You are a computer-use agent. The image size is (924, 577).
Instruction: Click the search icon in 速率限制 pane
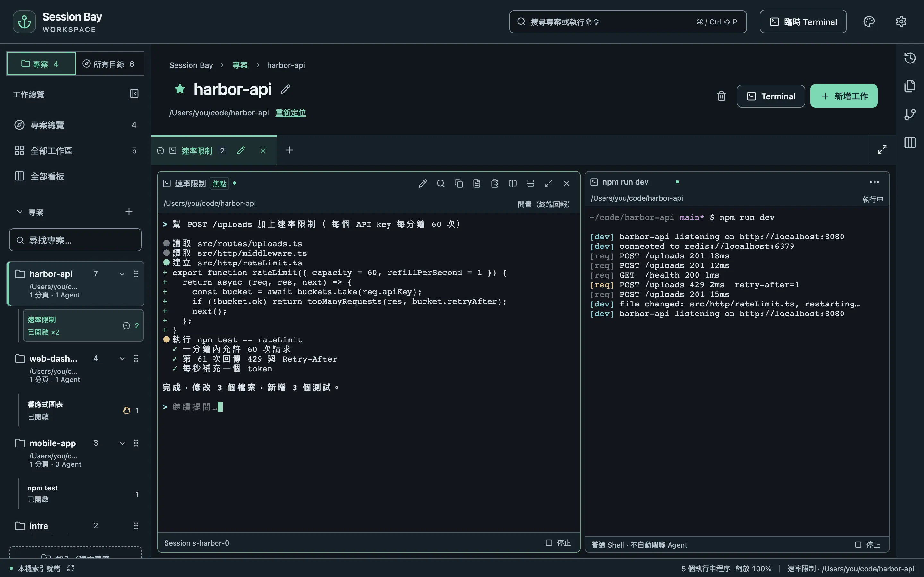tap(441, 184)
